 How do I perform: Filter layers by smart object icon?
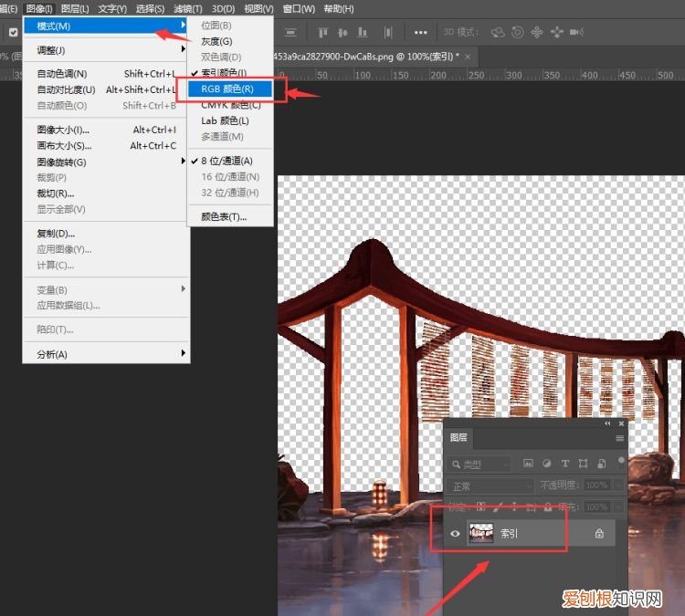point(601,464)
